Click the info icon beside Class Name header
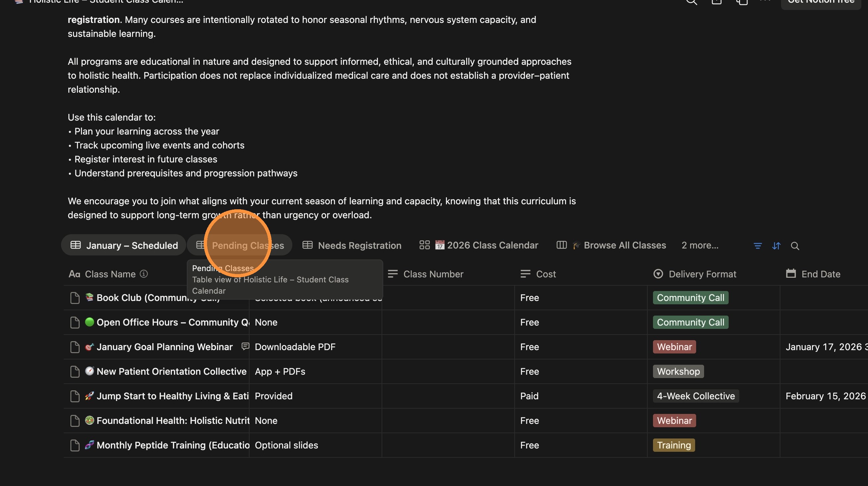The height and width of the screenshot is (486, 868). [143, 274]
